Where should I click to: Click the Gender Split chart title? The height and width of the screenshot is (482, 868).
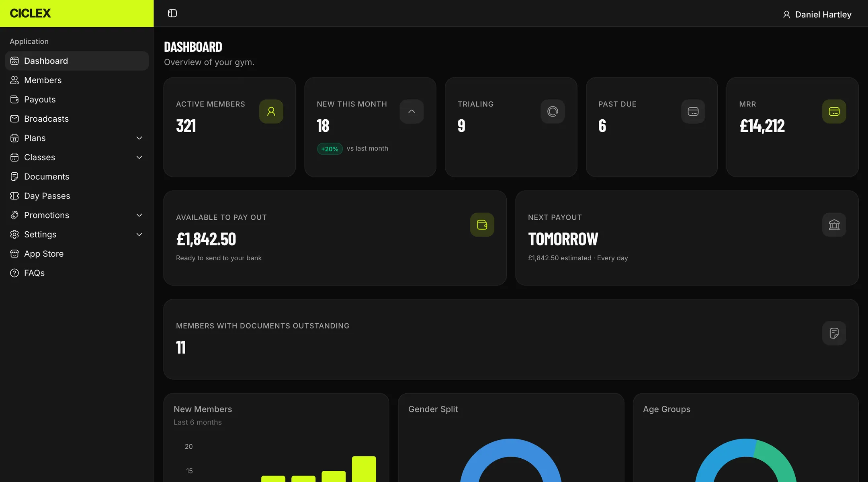[433, 409]
